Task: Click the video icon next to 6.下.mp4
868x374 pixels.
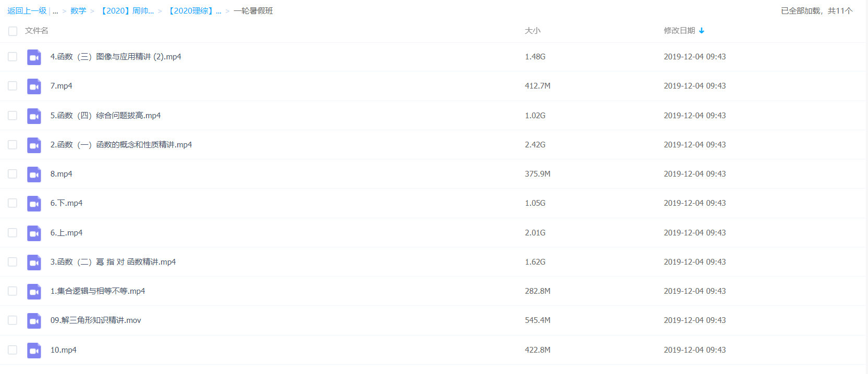Action: click(x=34, y=204)
